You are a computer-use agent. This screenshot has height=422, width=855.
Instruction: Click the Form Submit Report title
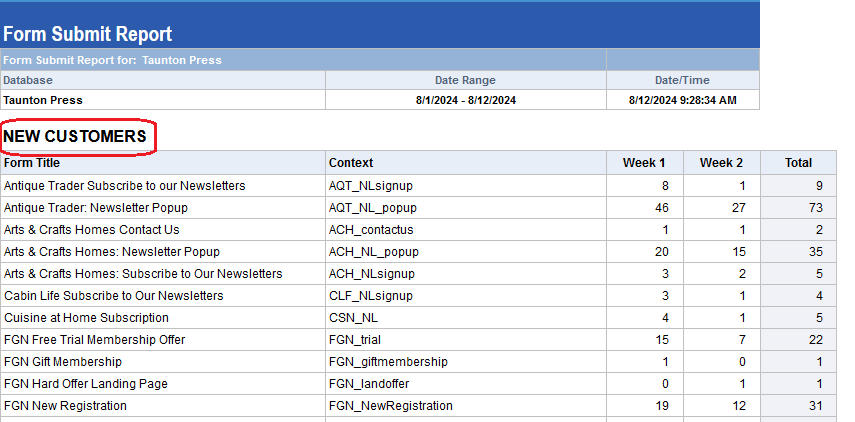click(88, 34)
